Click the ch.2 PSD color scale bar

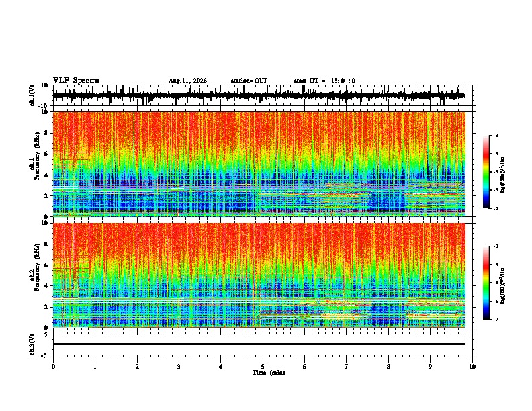click(x=486, y=283)
